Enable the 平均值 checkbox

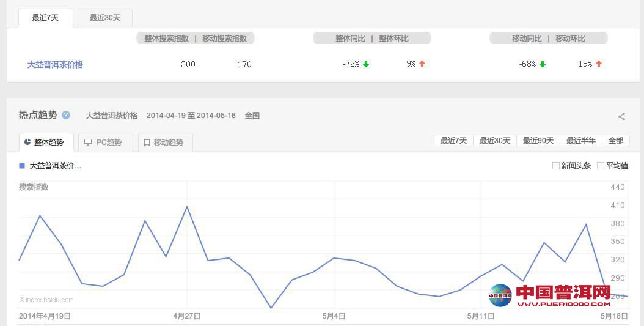pyautogui.click(x=601, y=166)
